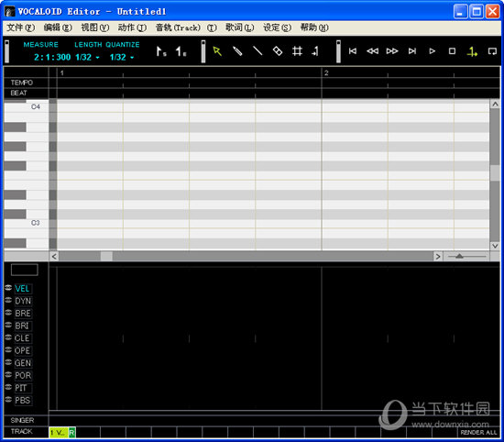The image size is (504, 442).
Task: Select the eraser tool
Action: [x=278, y=51]
